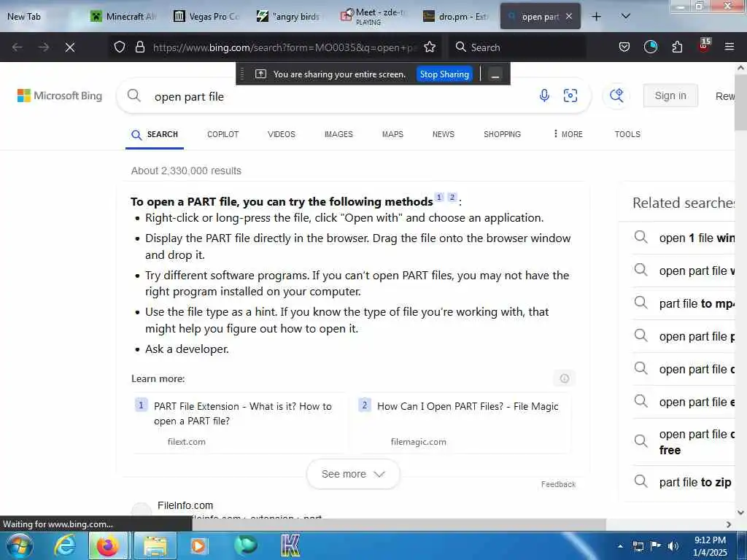Switch to the Minecraft tab
The height and width of the screenshot is (560, 747).
(123, 17)
